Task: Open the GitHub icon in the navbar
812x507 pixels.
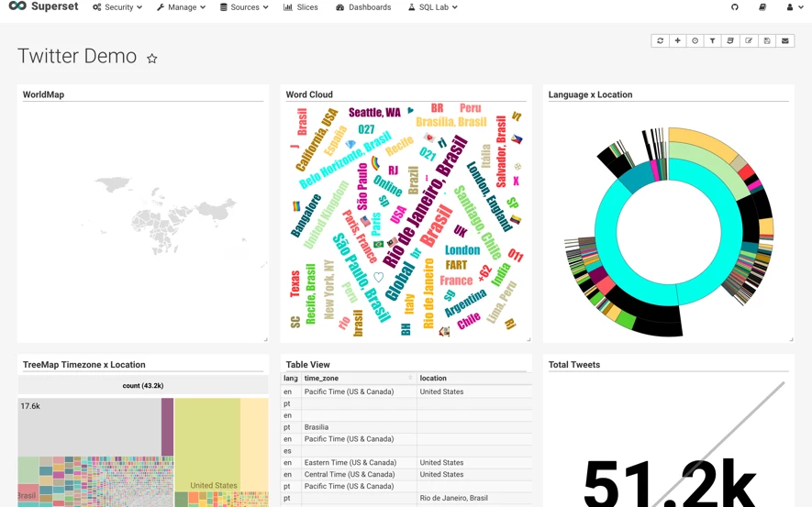Action: pyautogui.click(x=734, y=7)
